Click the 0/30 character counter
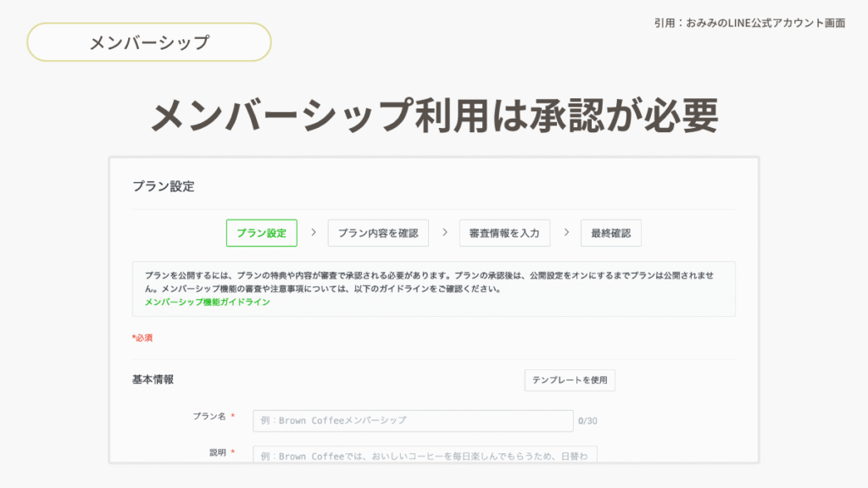Viewport: 868px width, 488px height. [587, 420]
